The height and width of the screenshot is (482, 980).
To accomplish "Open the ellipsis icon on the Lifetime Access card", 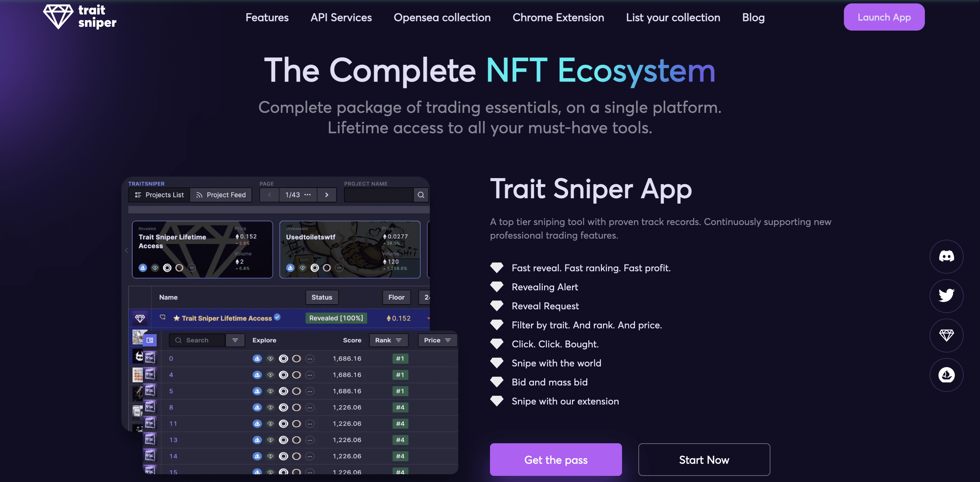I will pos(192,267).
